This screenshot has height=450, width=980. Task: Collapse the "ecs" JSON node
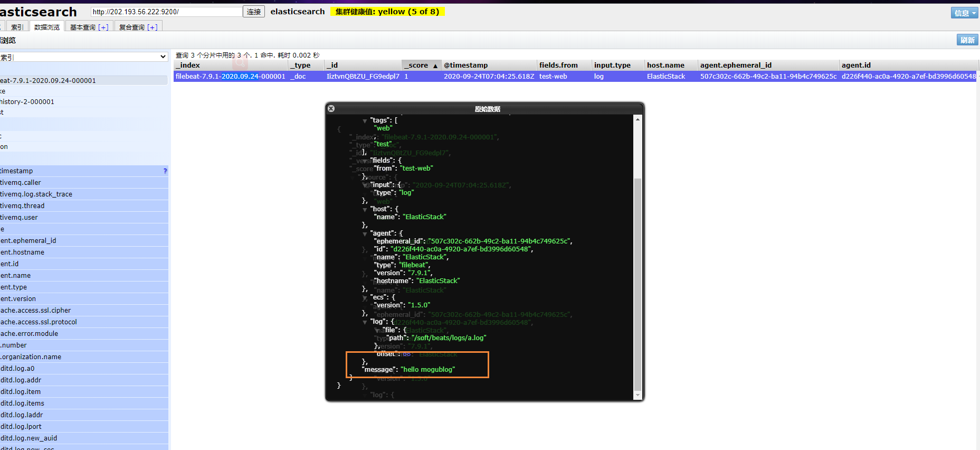point(365,298)
